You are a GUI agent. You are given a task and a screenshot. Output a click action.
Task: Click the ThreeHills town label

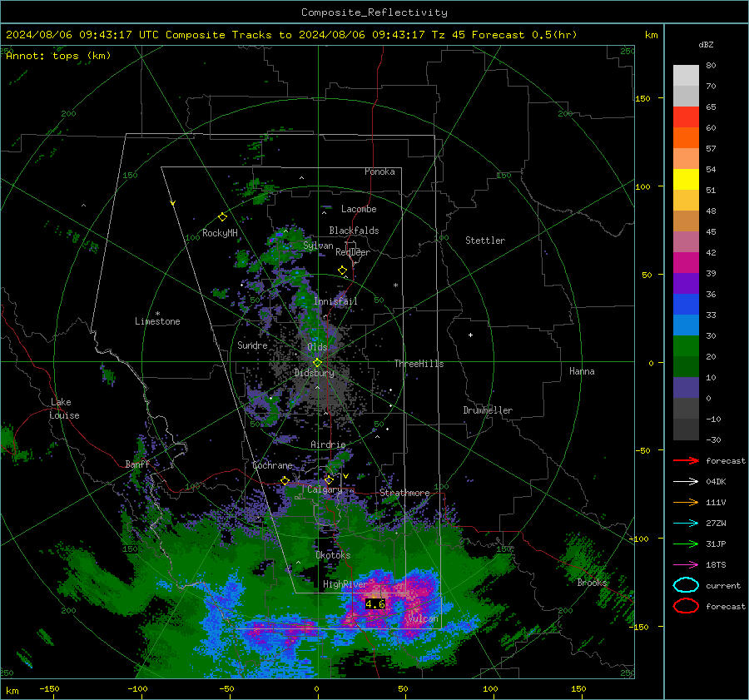[x=419, y=364]
